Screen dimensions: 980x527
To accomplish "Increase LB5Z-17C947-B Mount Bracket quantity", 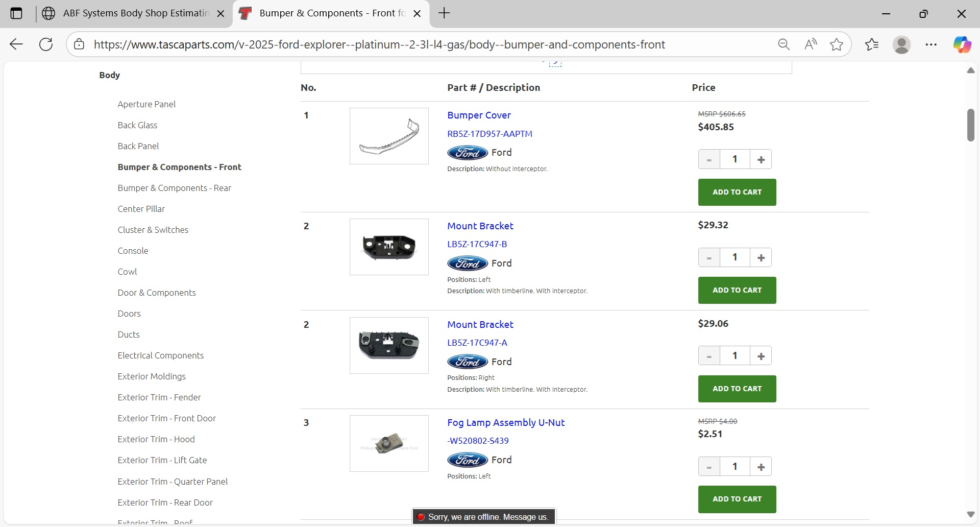I will [761, 258].
